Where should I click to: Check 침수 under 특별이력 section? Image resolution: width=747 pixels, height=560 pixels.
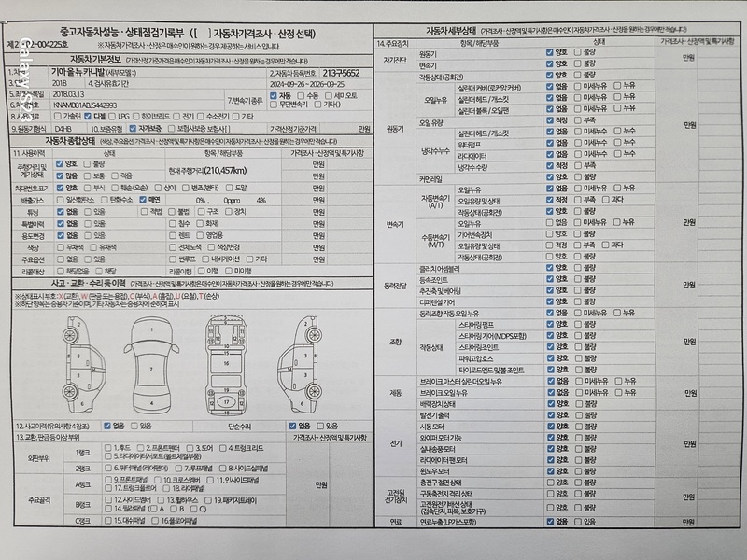pos(174,224)
